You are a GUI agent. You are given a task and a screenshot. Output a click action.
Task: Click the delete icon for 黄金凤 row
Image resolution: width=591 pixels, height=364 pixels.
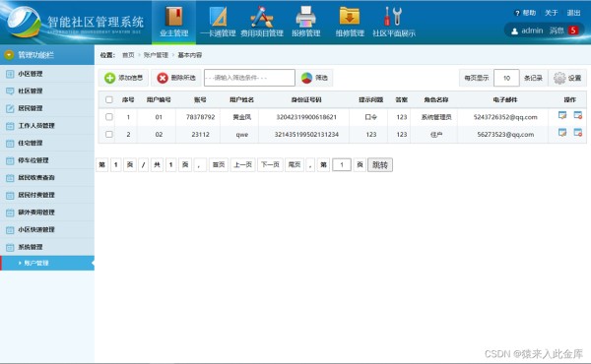(578, 115)
